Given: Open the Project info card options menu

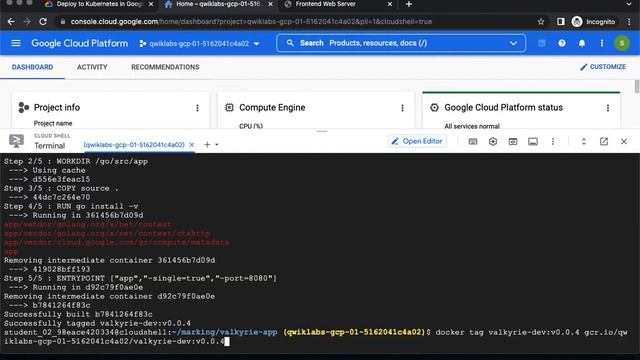Looking at the screenshot, I should click(x=197, y=108).
